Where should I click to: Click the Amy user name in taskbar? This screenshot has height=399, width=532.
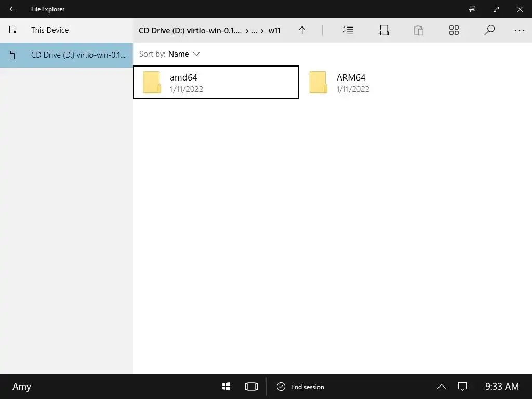(x=22, y=387)
